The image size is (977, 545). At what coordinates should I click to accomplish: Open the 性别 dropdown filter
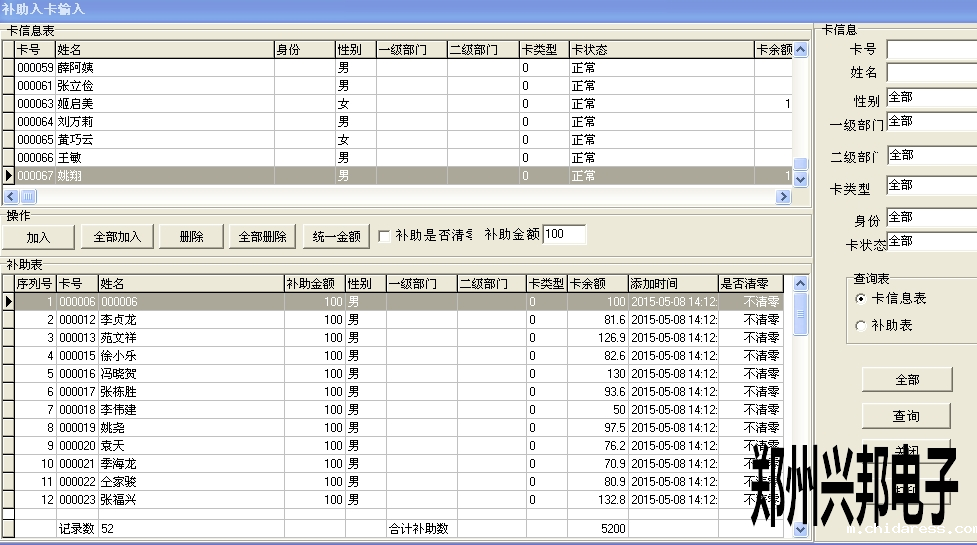coord(930,98)
